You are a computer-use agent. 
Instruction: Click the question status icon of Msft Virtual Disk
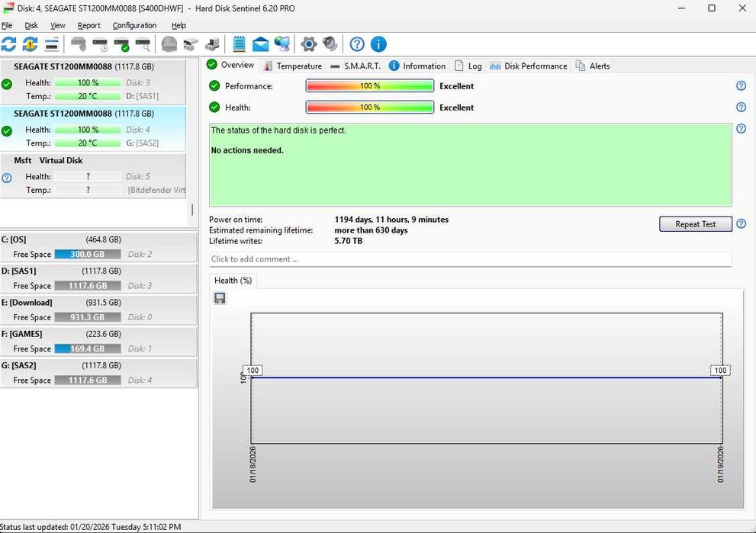pos(7,178)
